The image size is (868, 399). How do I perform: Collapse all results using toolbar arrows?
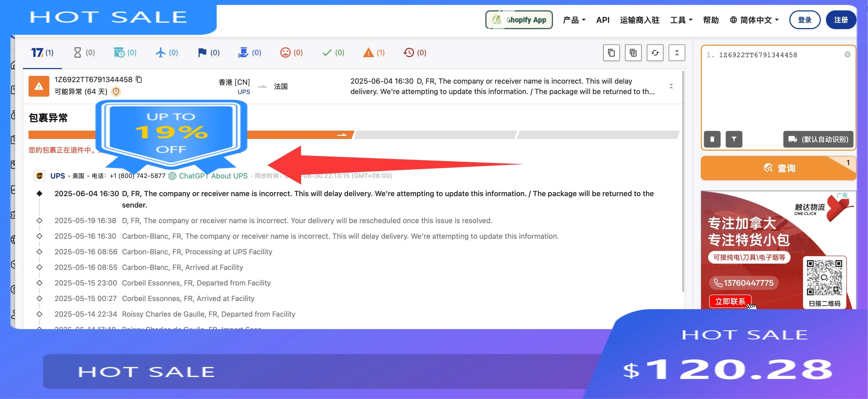click(677, 53)
